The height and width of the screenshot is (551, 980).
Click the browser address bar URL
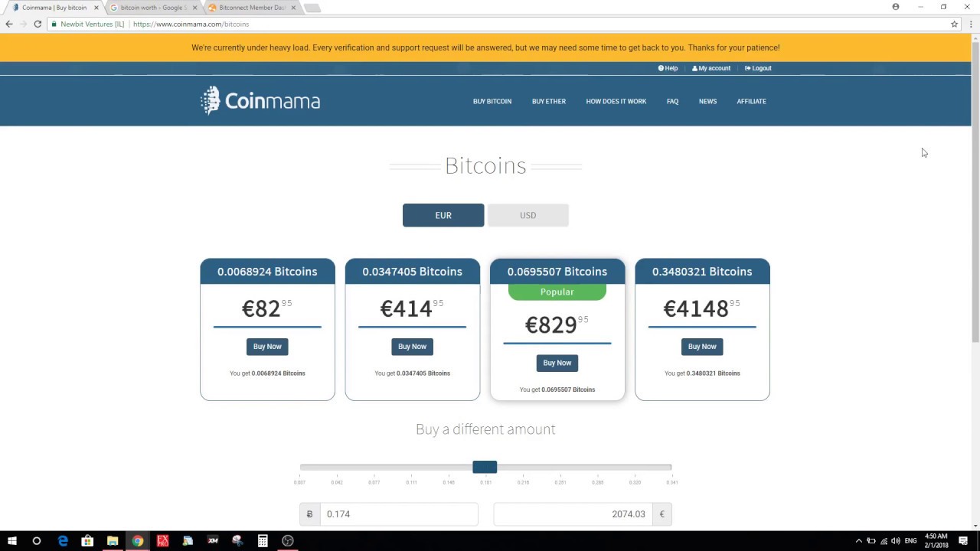[x=191, y=24]
